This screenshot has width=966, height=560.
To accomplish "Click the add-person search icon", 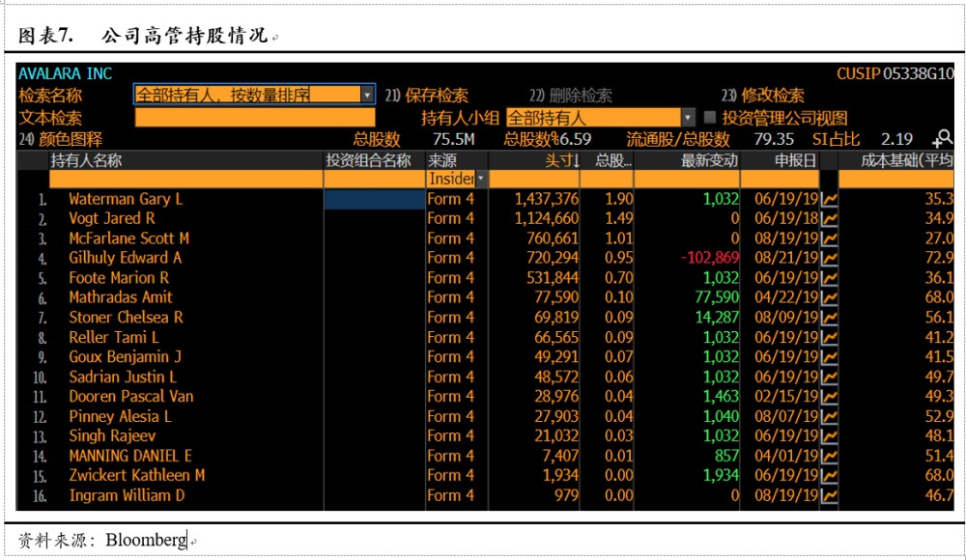I will [x=942, y=139].
